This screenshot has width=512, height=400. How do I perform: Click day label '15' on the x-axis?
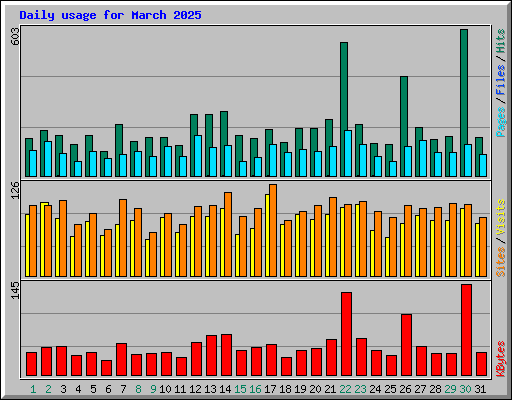(x=240, y=389)
